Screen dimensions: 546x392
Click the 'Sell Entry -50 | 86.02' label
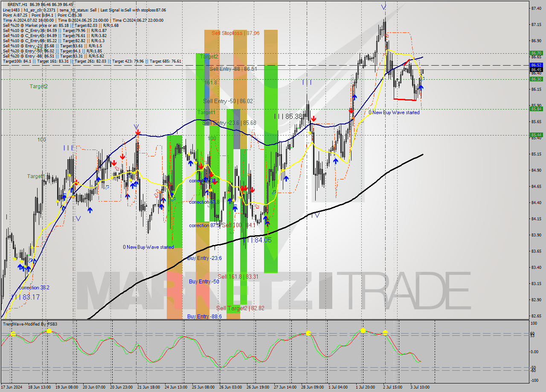coord(228,101)
